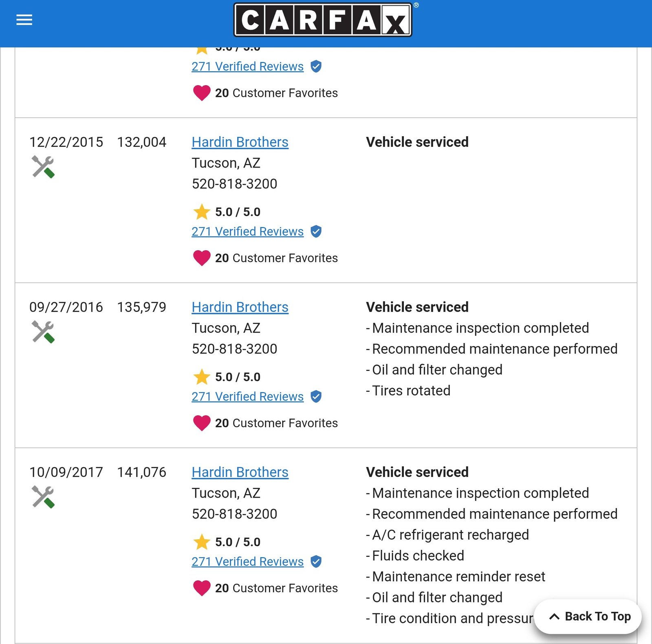Open 271 Verified Reviews for the 12/22/2015 entry
The height and width of the screenshot is (644, 652).
click(247, 232)
